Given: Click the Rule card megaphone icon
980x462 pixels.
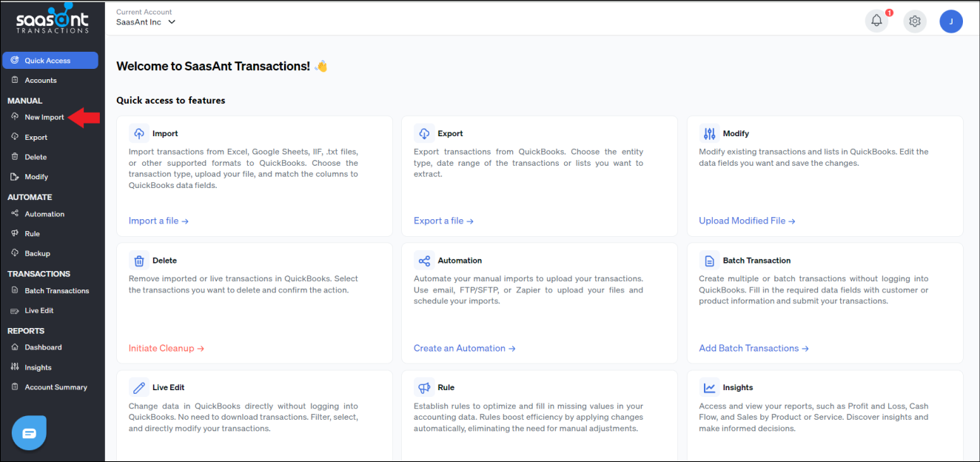Looking at the screenshot, I should coord(424,387).
